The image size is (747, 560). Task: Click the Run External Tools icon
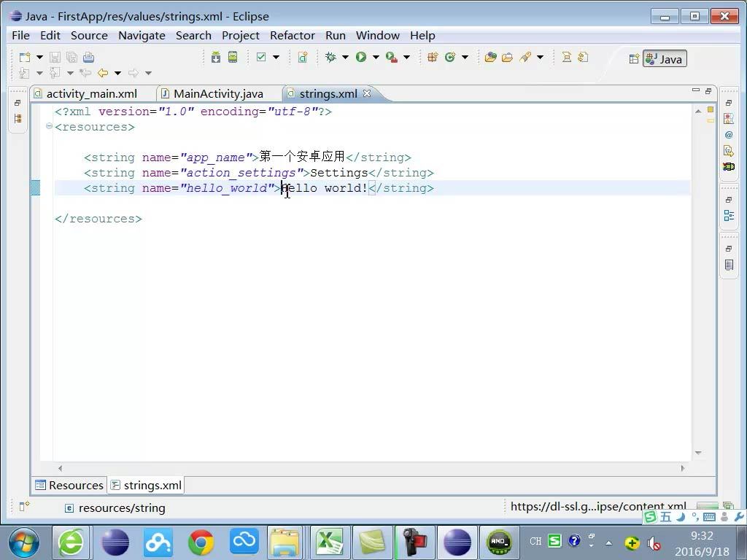pyautogui.click(x=392, y=57)
